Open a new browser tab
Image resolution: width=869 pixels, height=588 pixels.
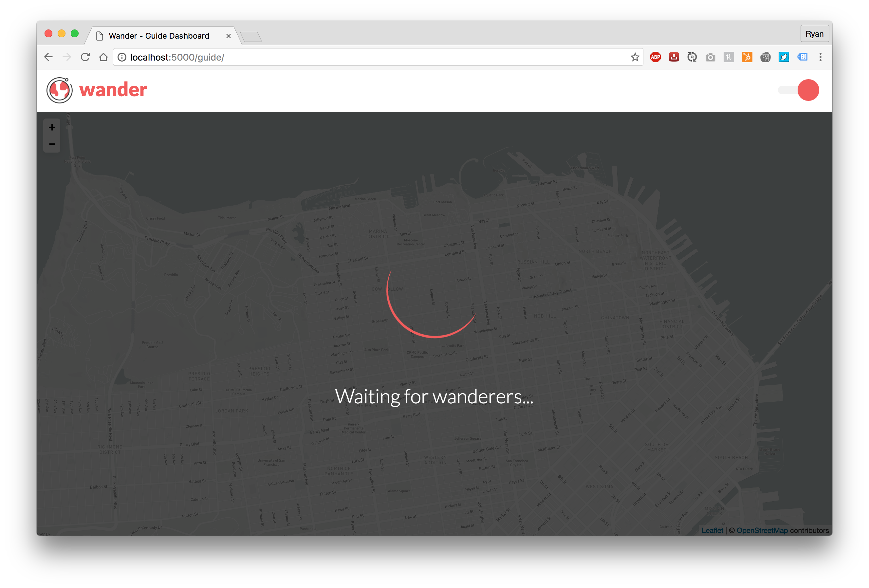click(251, 37)
